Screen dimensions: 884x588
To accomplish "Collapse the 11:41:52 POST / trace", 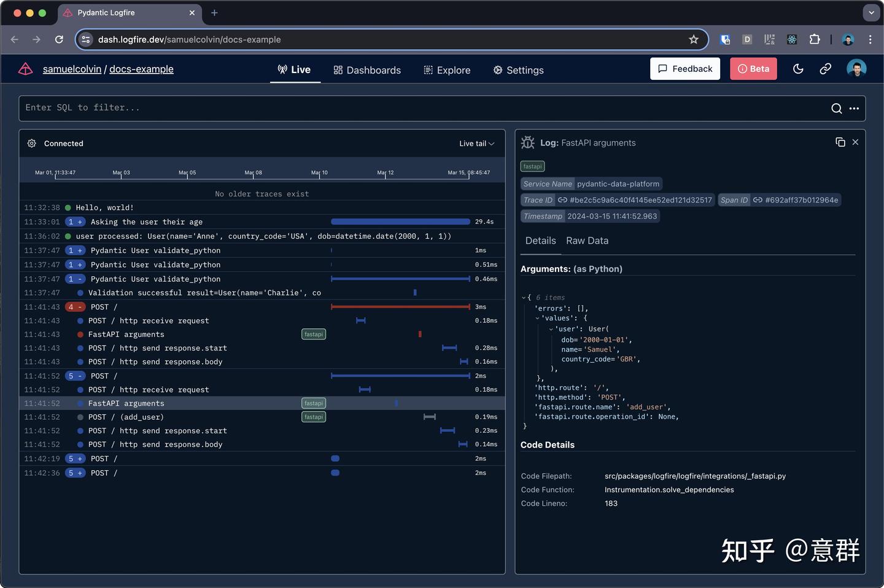I will [x=76, y=376].
